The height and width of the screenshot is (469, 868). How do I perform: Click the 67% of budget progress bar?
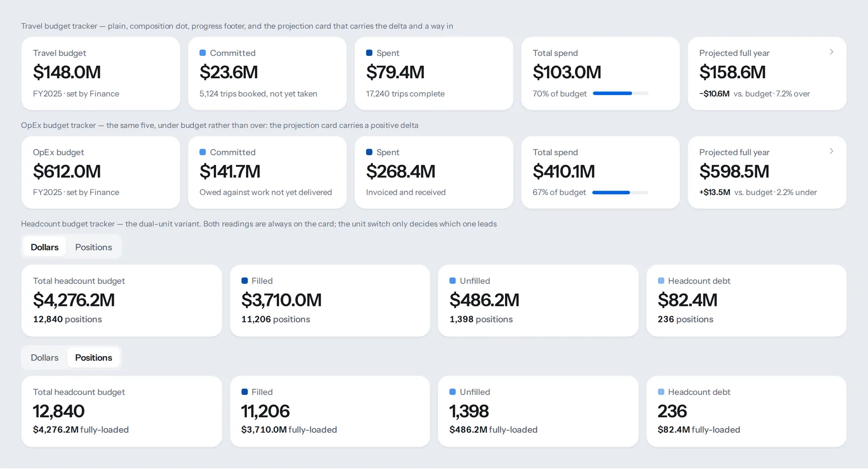coord(620,192)
